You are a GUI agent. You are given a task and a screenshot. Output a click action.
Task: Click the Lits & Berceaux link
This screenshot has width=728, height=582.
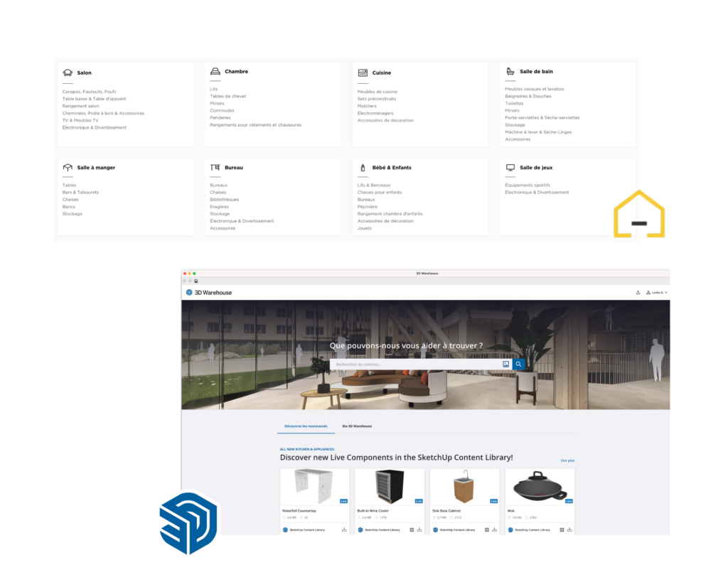tap(374, 185)
